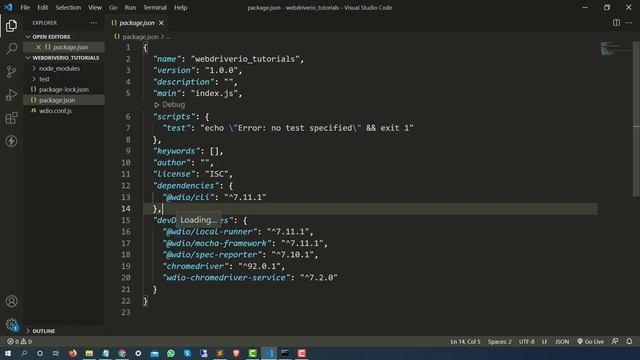Open Skype from the taskbar
The height and width of the screenshot is (360, 640).
[187, 353]
